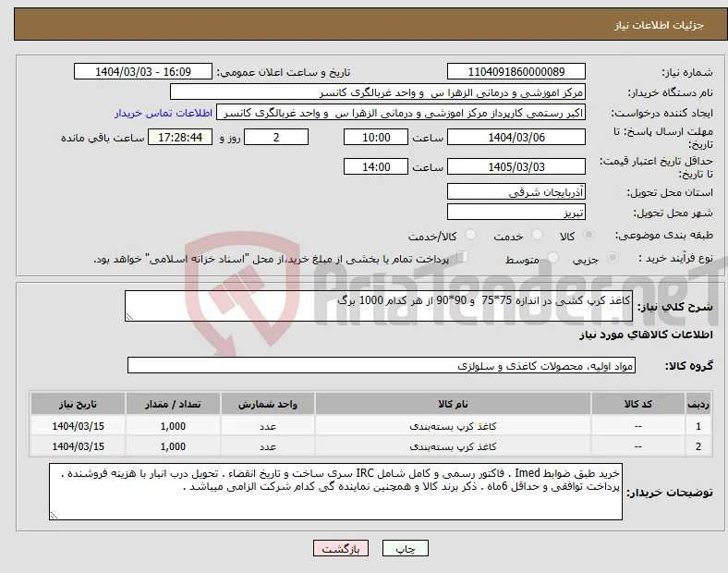Click the response deadline date 1404/03/06
Screen dimensions: 728x573
[516, 137]
